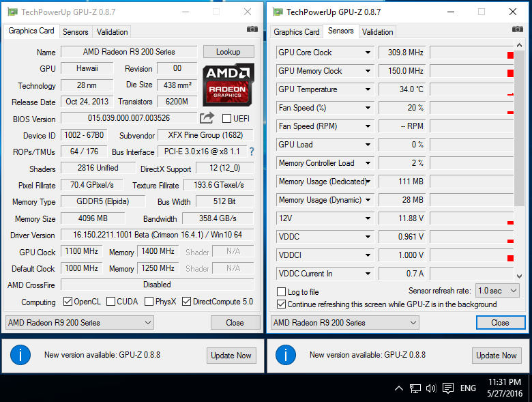Open the Action Center notification icon
The image size is (532, 402).
coord(448,388)
